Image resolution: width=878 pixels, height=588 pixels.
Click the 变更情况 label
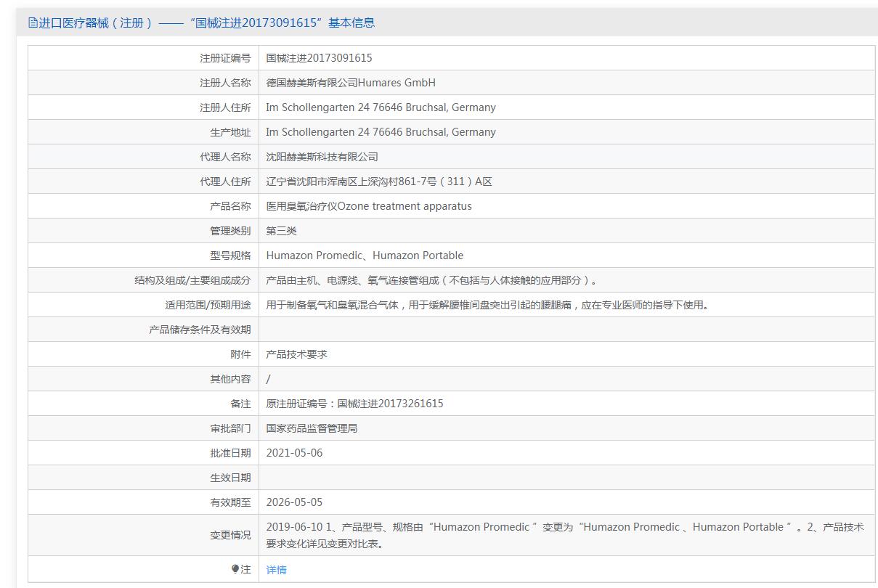(x=230, y=535)
